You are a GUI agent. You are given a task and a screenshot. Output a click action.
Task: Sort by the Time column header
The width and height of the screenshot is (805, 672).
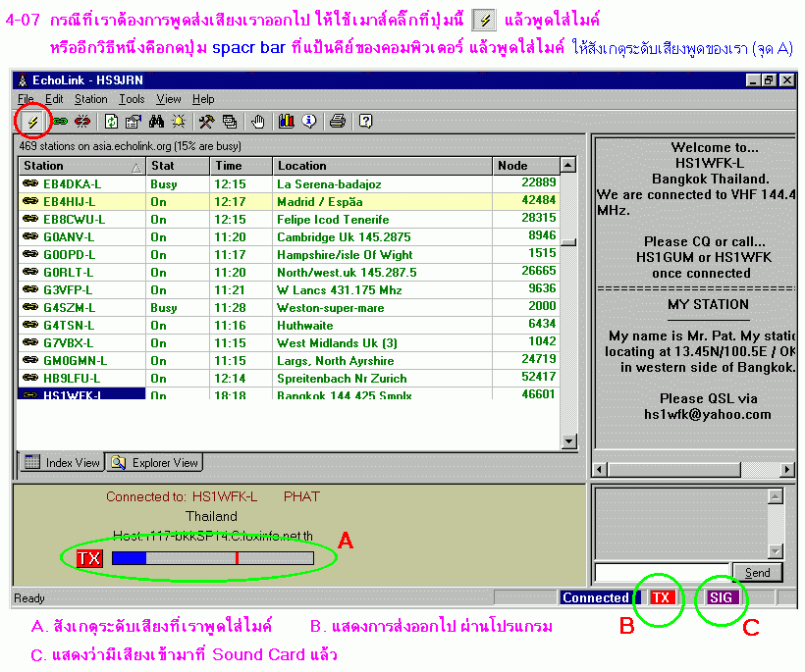pos(241,166)
